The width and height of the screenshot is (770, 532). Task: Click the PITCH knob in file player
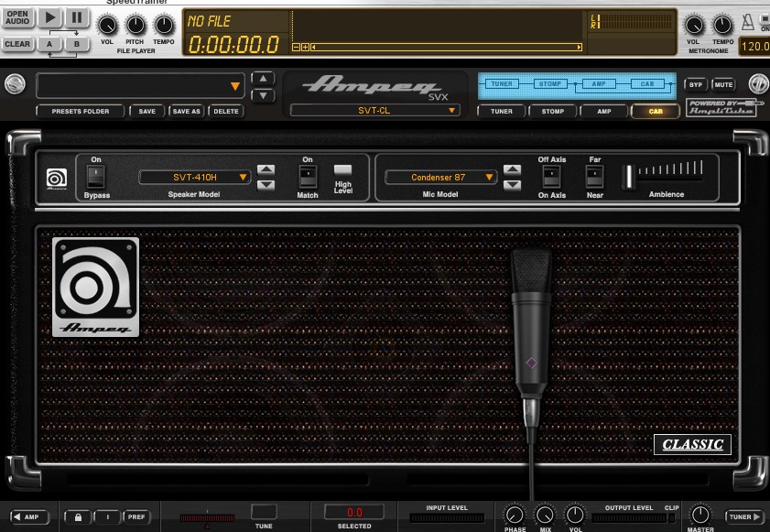135,25
